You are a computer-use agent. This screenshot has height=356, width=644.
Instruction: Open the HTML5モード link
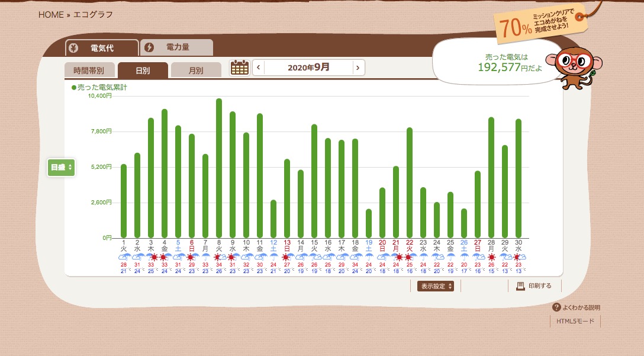[575, 321]
